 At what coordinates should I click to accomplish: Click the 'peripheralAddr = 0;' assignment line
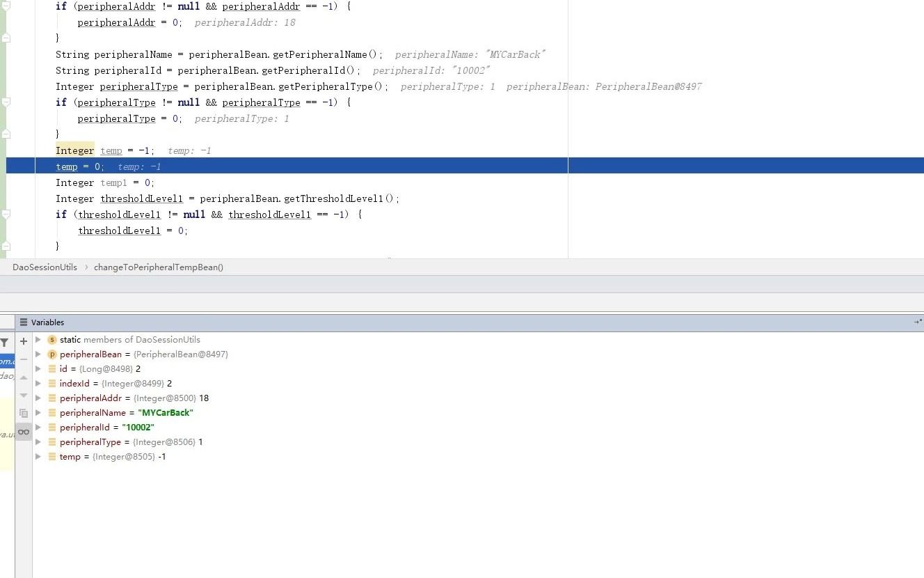coord(130,22)
